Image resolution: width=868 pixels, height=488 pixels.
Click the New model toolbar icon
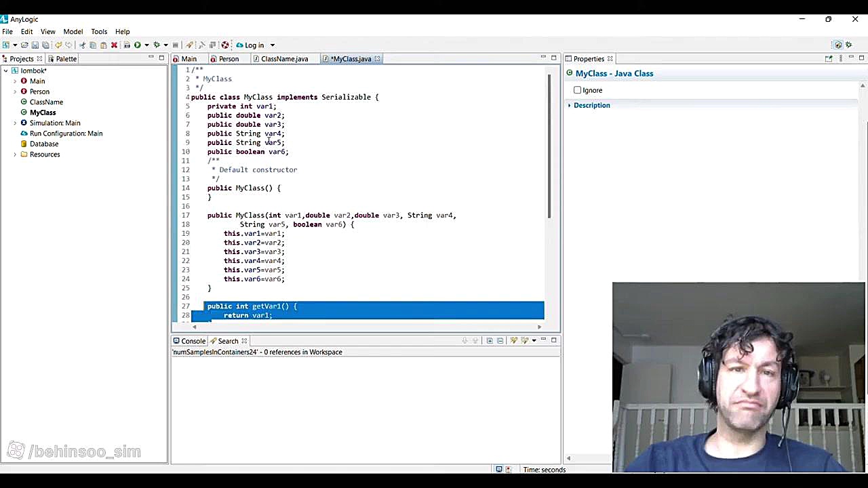5,45
